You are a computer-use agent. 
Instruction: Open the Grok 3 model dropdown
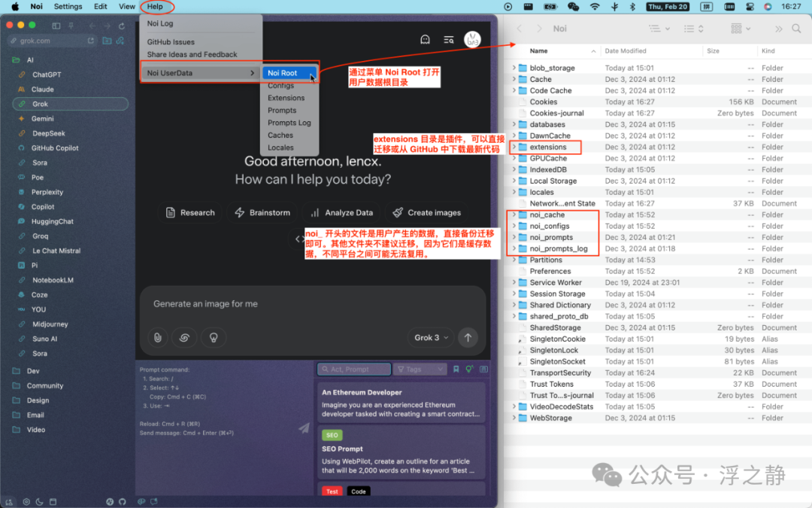[x=431, y=337]
